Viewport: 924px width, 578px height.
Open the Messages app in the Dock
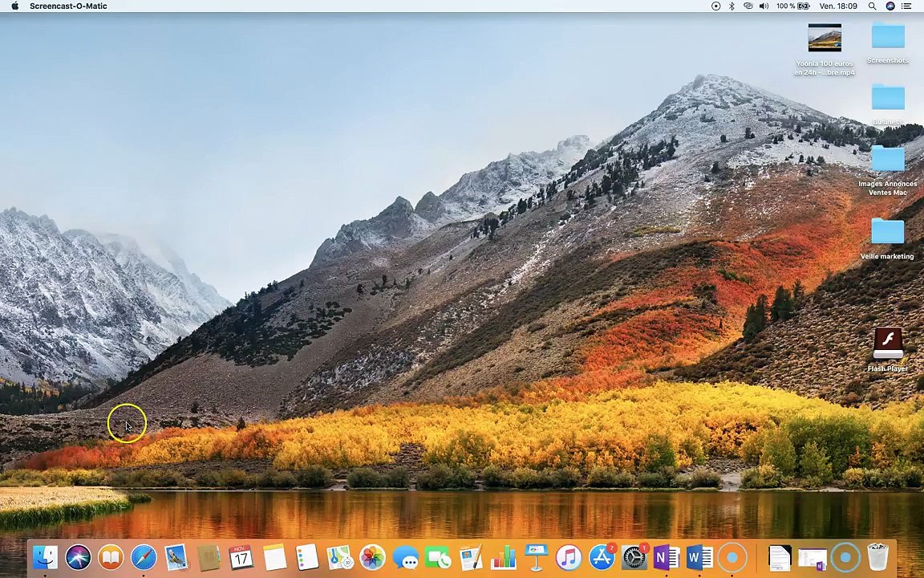[405, 557]
